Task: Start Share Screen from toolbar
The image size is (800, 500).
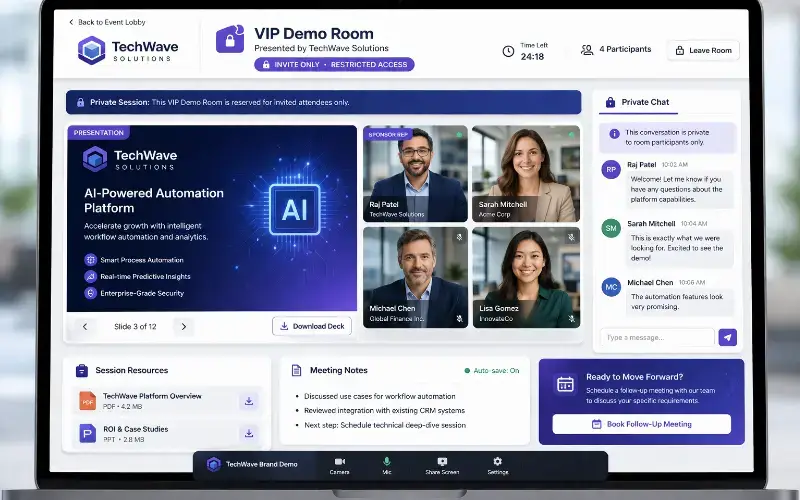Action: pos(442,465)
